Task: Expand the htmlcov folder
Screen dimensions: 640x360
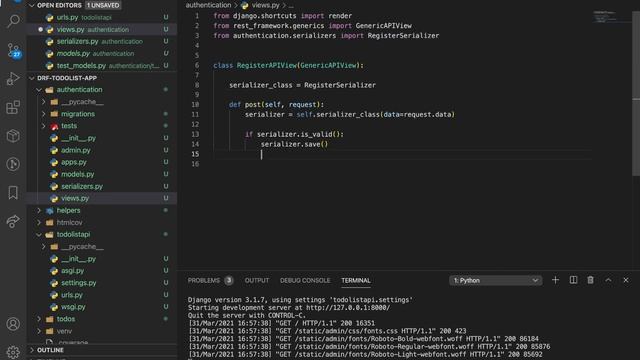Action: coord(39,222)
